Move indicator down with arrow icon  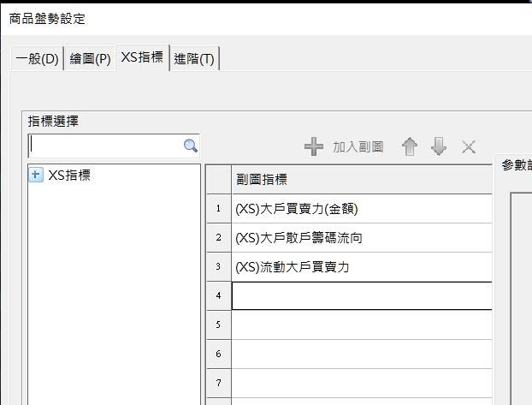click(x=439, y=147)
